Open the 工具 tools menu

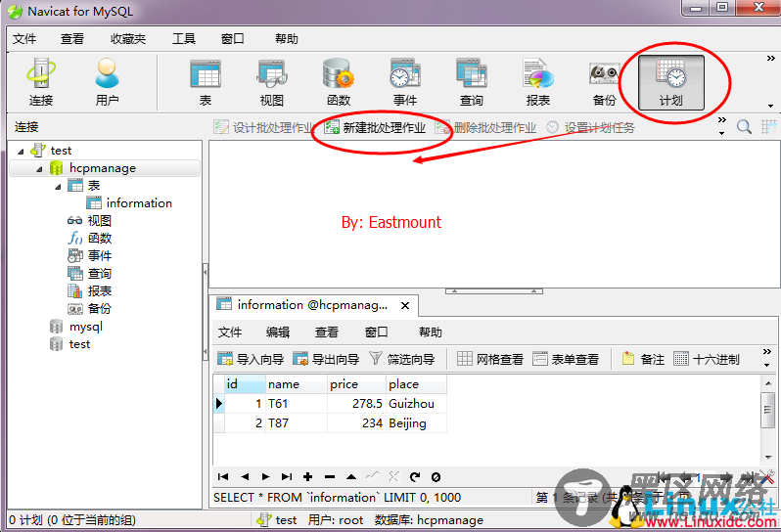pyautogui.click(x=184, y=39)
